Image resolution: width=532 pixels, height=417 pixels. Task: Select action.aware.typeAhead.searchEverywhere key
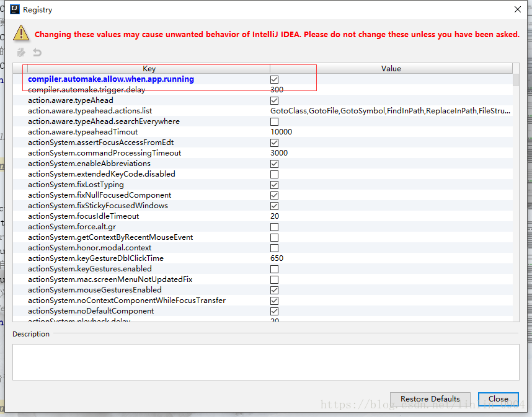[x=104, y=121]
